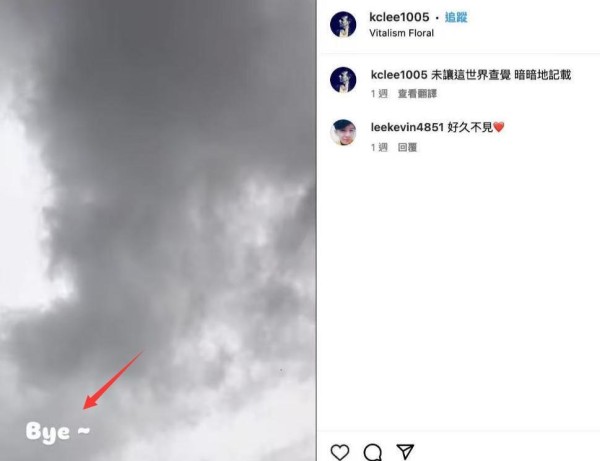
Task: Click the 1週 timestamp under leekevin4851's comment
Action: pos(379,147)
